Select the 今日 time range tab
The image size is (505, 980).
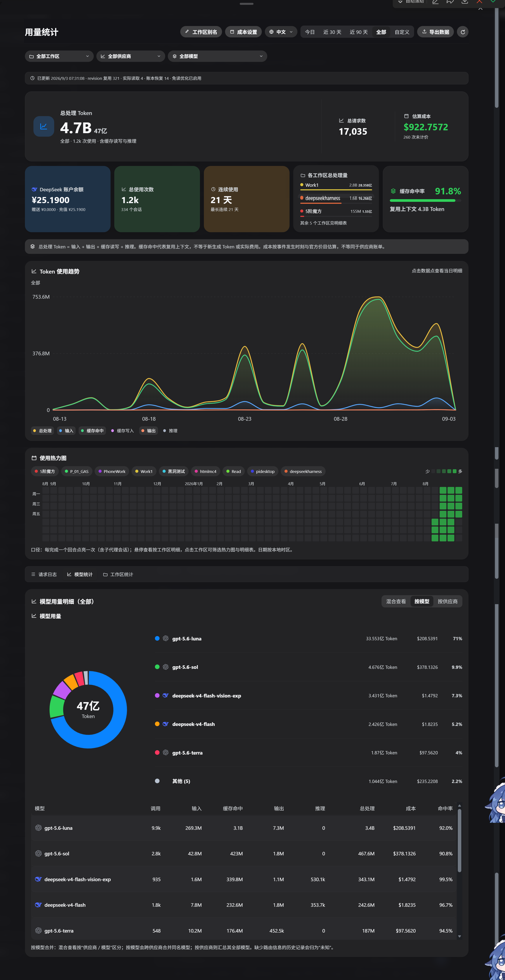tap(310, 32)
